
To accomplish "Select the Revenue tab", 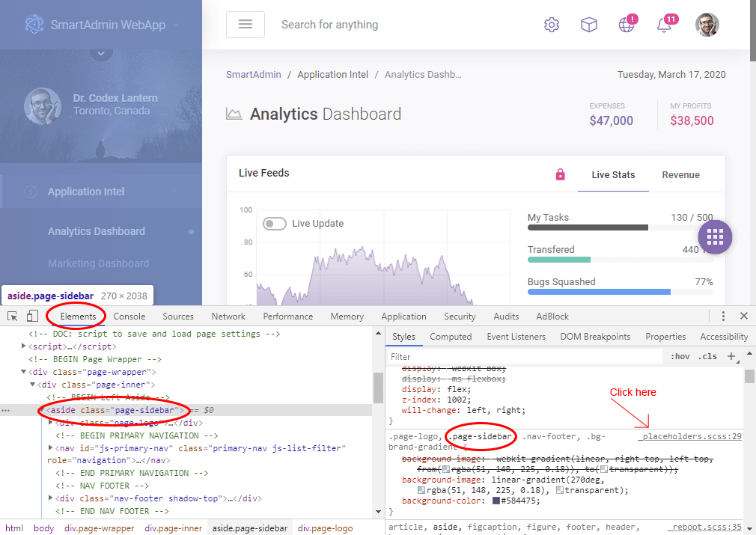I will pyautogui.click(x=680, y=175).
